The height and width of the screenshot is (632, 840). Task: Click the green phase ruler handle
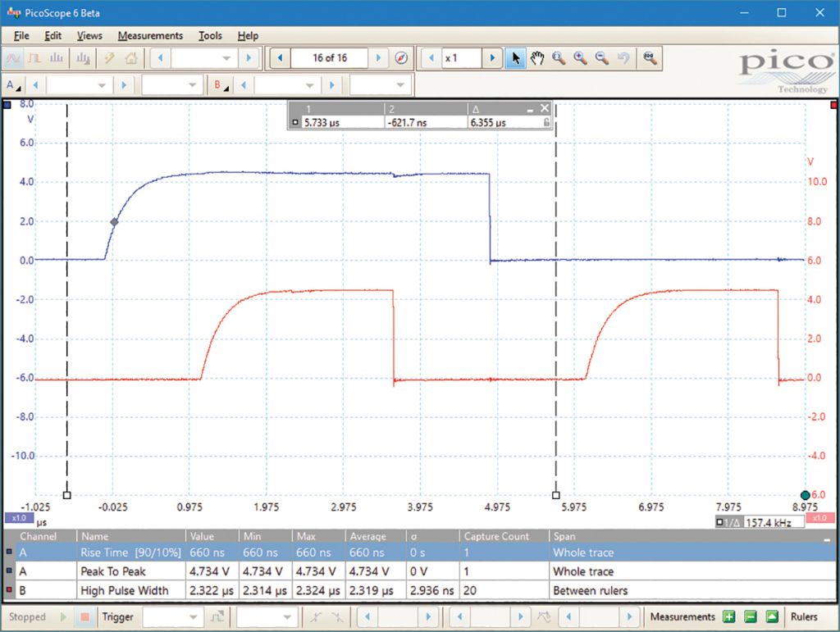click(x=805, y=495)
